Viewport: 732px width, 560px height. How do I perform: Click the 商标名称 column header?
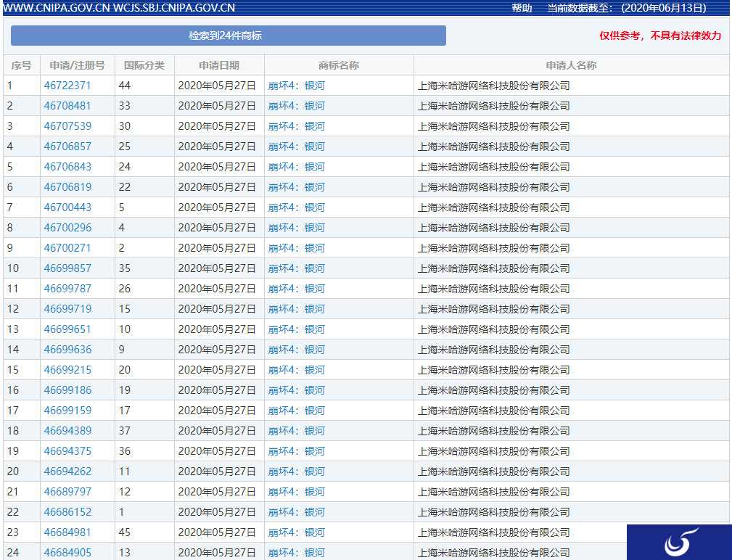(339, 65)
